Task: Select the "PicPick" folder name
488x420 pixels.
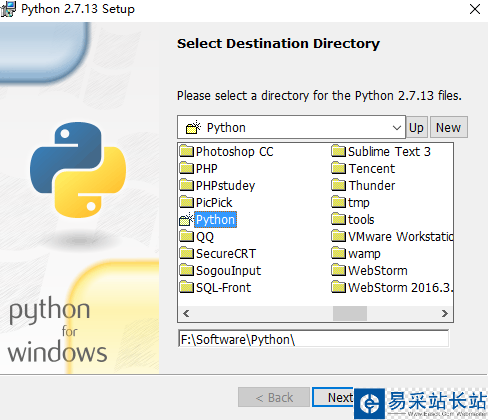Action: pyautogui.click(x=214, y=203)
